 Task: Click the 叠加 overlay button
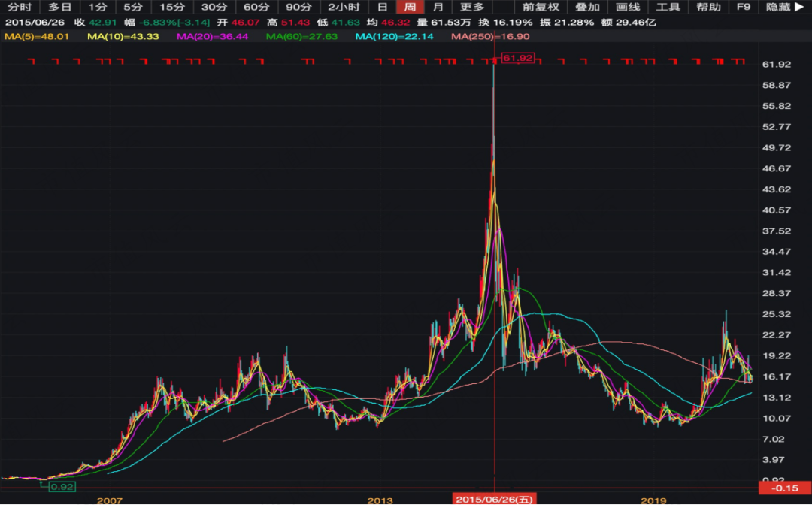(588, 7)
